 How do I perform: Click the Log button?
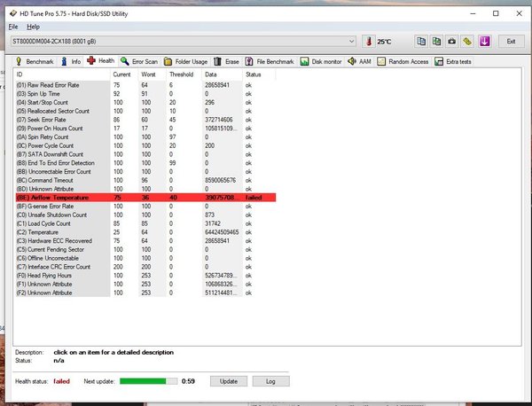(x=270, y=380)
